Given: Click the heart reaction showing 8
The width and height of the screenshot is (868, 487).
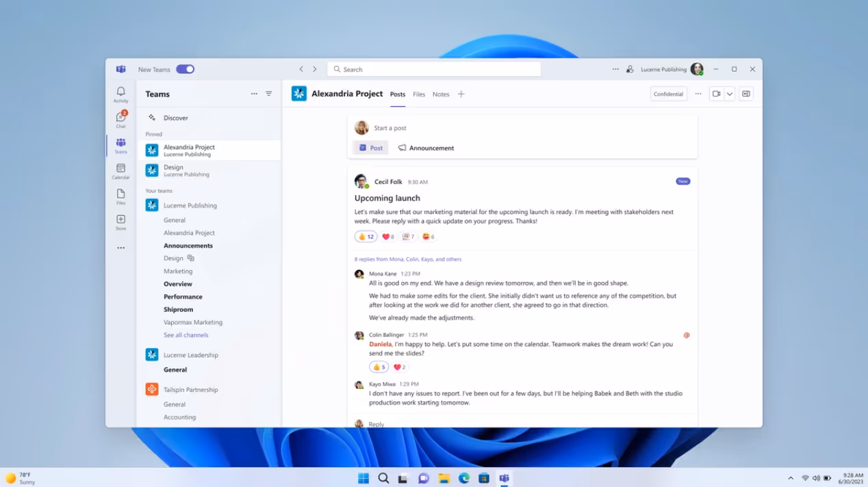Looking at the screenshot, I should pos(388,237).
